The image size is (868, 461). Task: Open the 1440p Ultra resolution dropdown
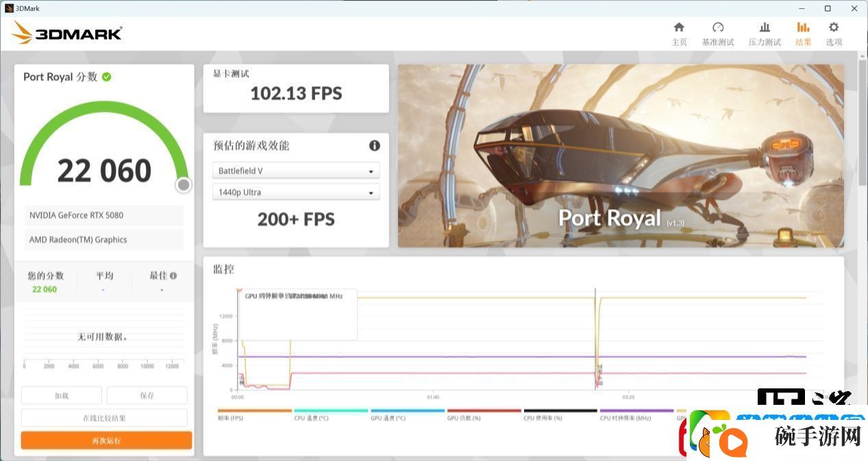296,192
